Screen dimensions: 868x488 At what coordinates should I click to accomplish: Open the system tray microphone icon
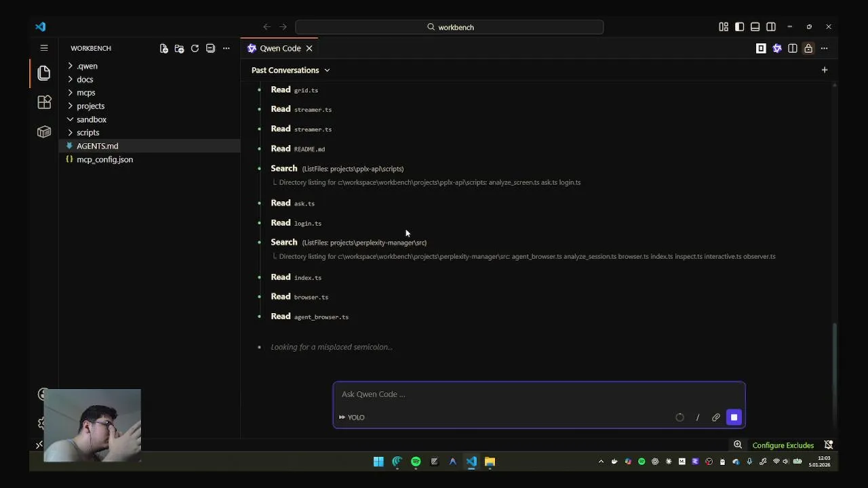click(749, 462)
